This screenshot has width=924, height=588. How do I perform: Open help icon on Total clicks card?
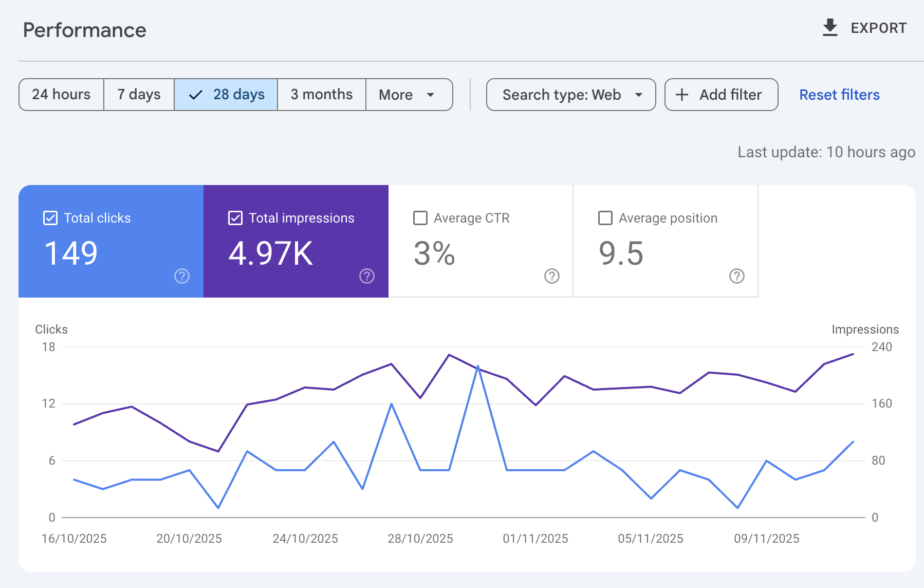point(182,276)
